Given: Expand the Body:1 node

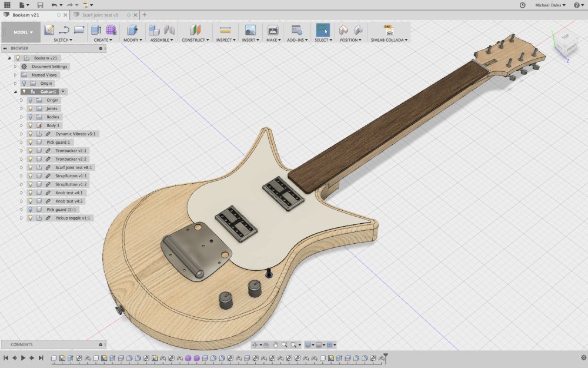Looking at the screenshot, I should (x=22, y=125).
